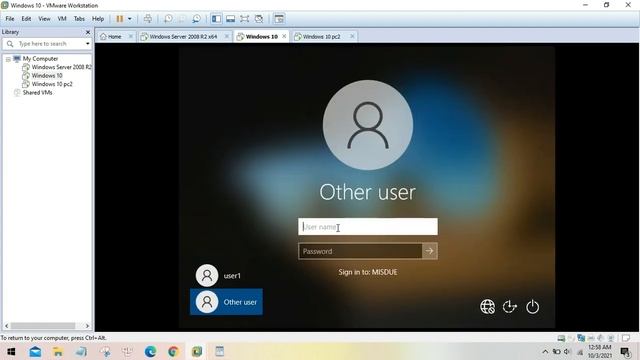640x360 pixels.
Task: Click the Power icon on login screen
Action: coord(532,307)
